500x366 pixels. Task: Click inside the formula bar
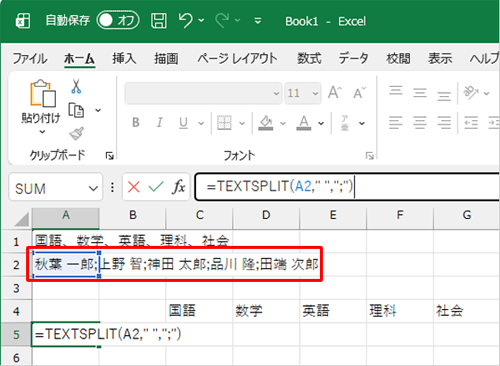[x=347, y=187]
